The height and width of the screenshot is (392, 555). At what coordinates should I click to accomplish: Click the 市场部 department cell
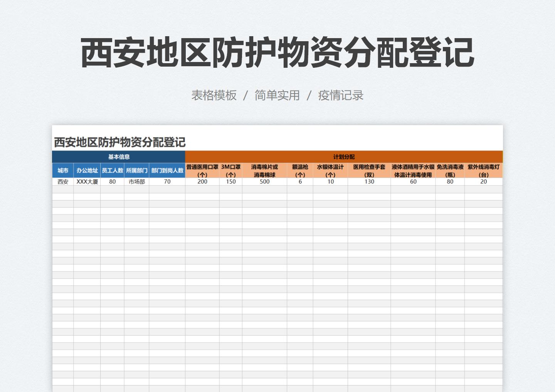pos(137,181)
